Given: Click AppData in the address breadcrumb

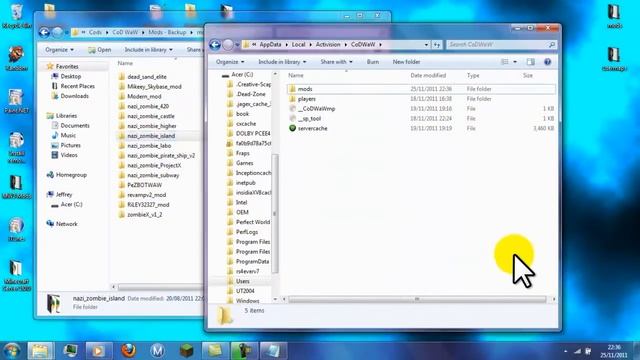Looking at the screenshot, I should click(270, 44).
